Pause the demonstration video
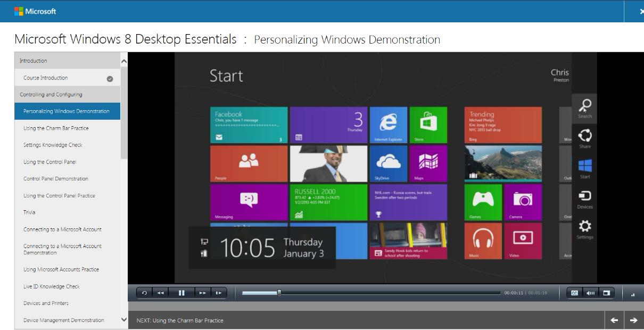Viewport: 644px width, 330px height. click(181, 293)
